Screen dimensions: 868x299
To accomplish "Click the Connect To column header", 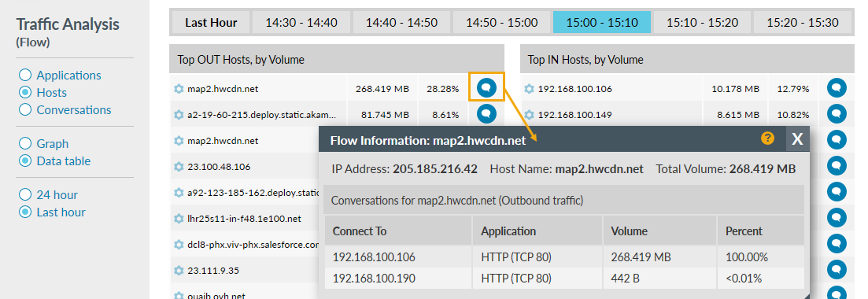I will click(398, 231).
